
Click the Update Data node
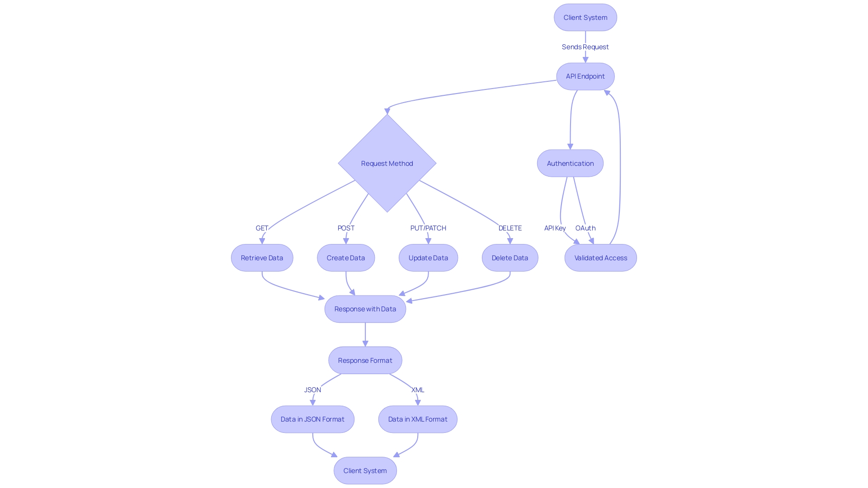428,258
